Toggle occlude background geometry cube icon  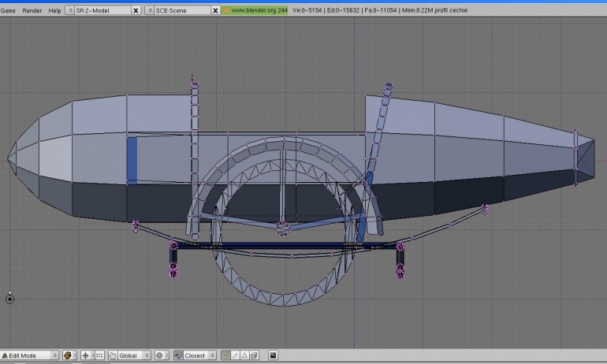(x=254, y=355)
